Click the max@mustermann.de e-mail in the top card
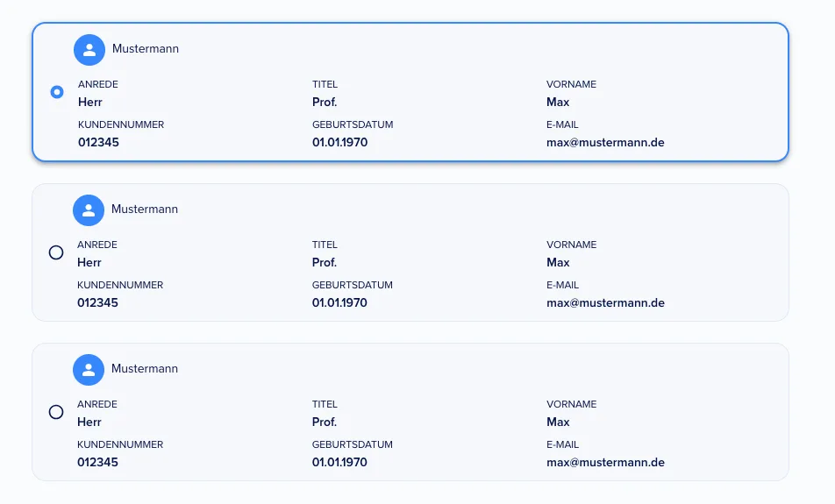Screen dimensions: 835x504 coord(605,142)
